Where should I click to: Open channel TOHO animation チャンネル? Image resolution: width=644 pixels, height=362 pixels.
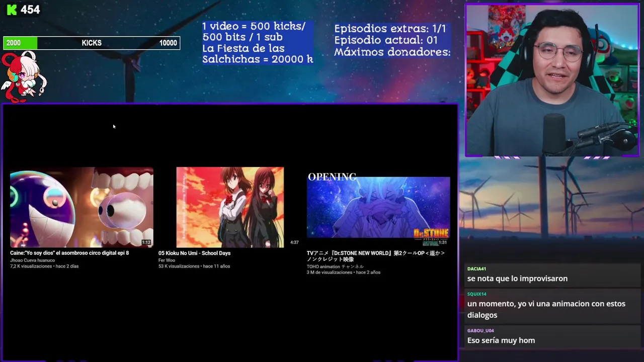point(335,266)
